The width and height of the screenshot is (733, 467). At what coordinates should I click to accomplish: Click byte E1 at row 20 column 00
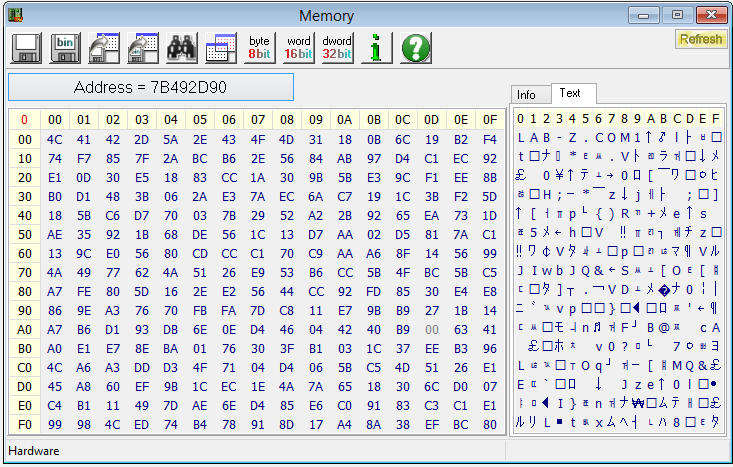[x=55, y=178]
